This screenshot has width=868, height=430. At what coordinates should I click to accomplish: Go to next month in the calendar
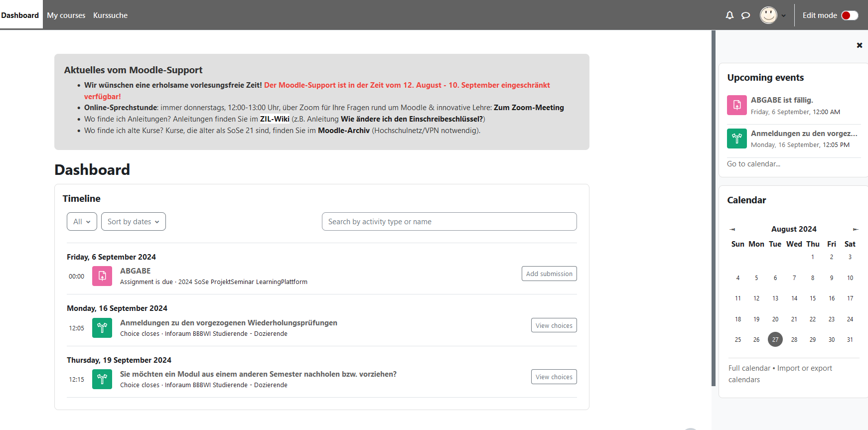856,229
